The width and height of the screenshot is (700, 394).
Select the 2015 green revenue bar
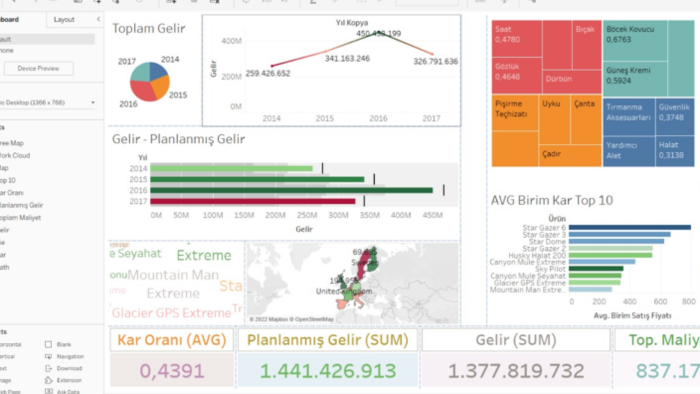coord(257,179)
